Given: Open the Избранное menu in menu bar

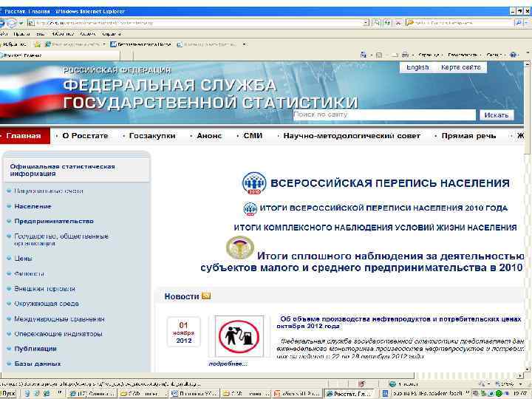Looking at the screenshot, I should coord(62,34).
